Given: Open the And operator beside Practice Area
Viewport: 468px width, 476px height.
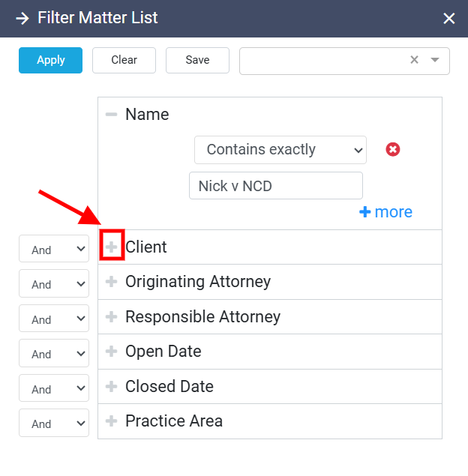Looking at the screenshot, I should coord(54,423).
